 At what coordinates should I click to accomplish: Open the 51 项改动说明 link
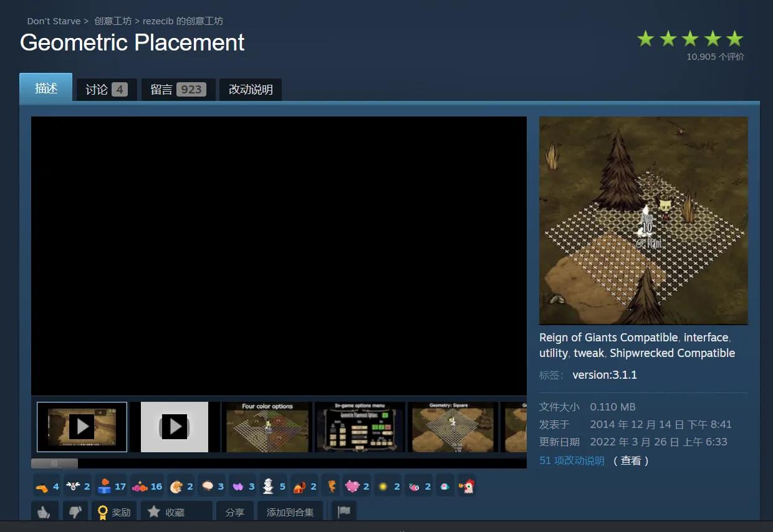pyautogui.click(x=572, y=460)
